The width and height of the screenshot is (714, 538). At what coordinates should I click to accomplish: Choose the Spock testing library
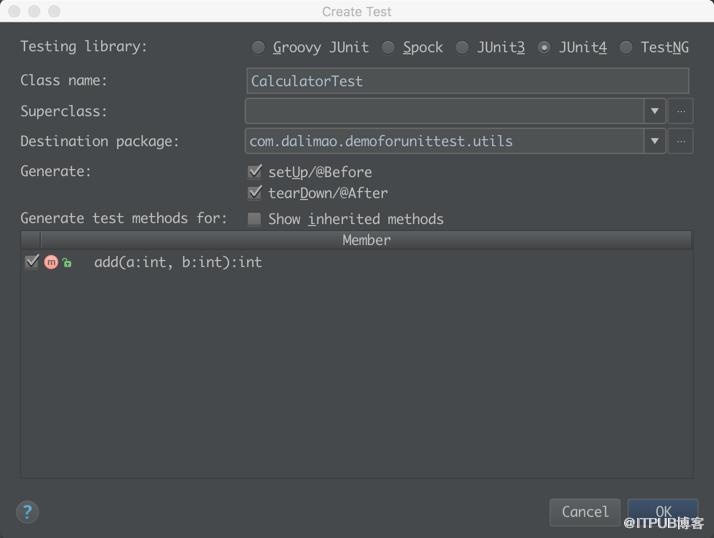tap(388, 47)
